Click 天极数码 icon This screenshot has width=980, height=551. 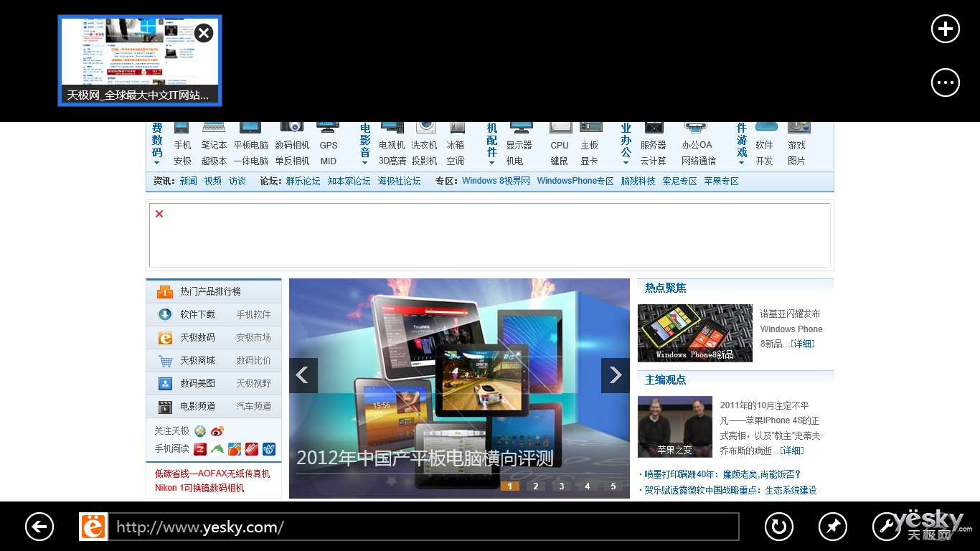tap(165, 337)
